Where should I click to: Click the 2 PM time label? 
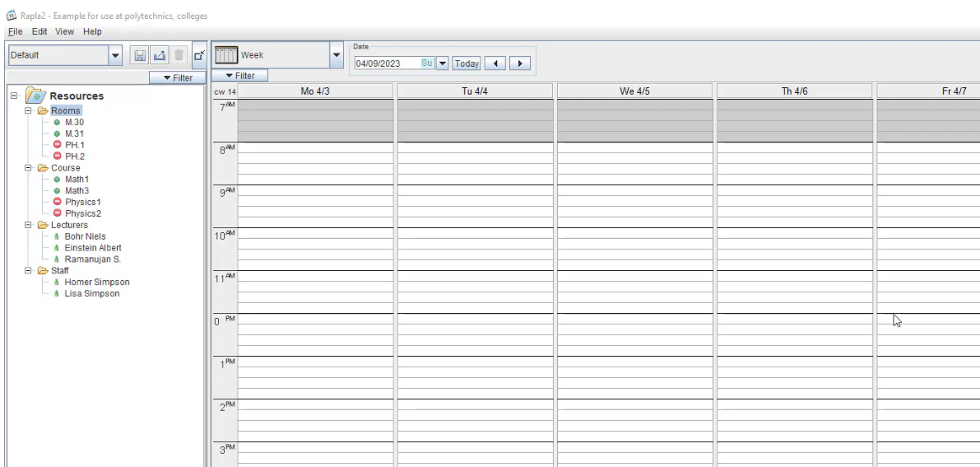(x=226, y=406)
